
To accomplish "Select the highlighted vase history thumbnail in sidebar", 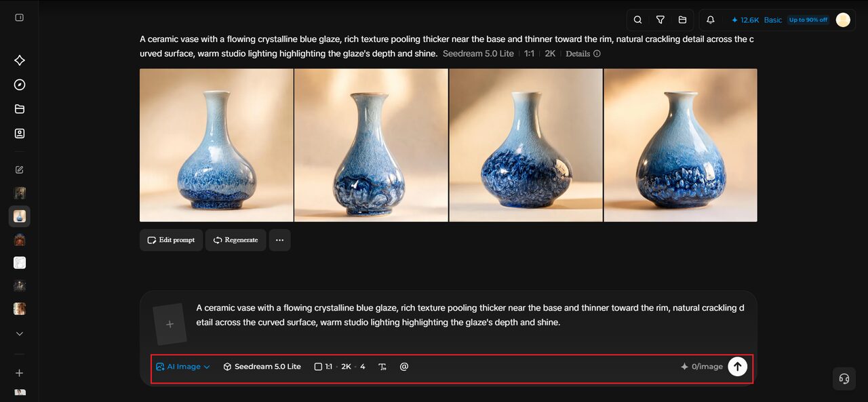I will coord(20,216).
